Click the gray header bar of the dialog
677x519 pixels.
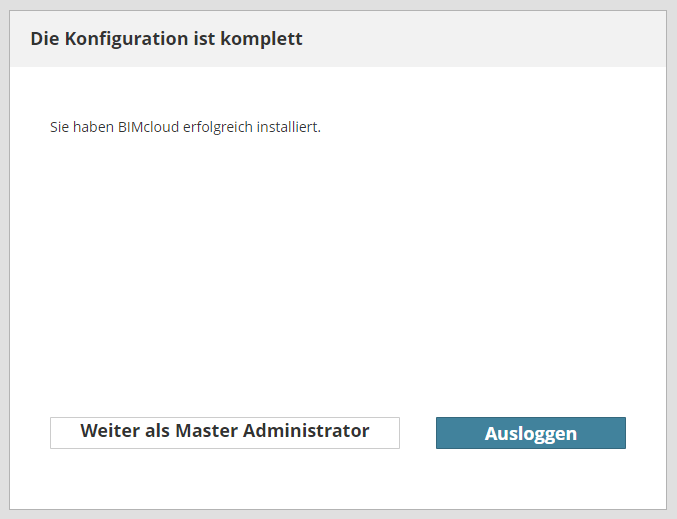(x=480, y=39)
